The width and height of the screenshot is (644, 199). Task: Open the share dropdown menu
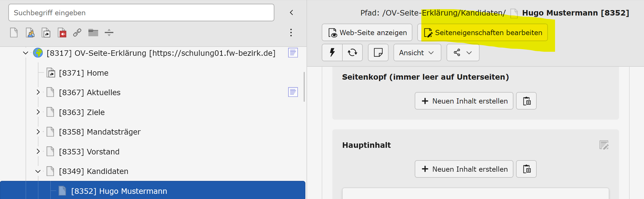463,52
